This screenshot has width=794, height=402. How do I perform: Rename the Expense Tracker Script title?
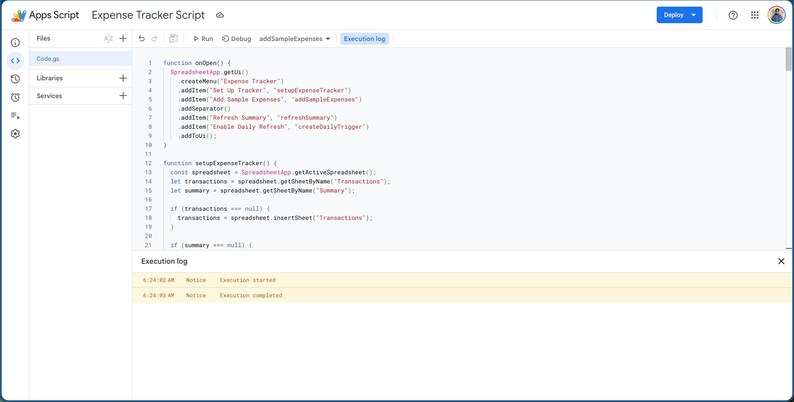148,15
